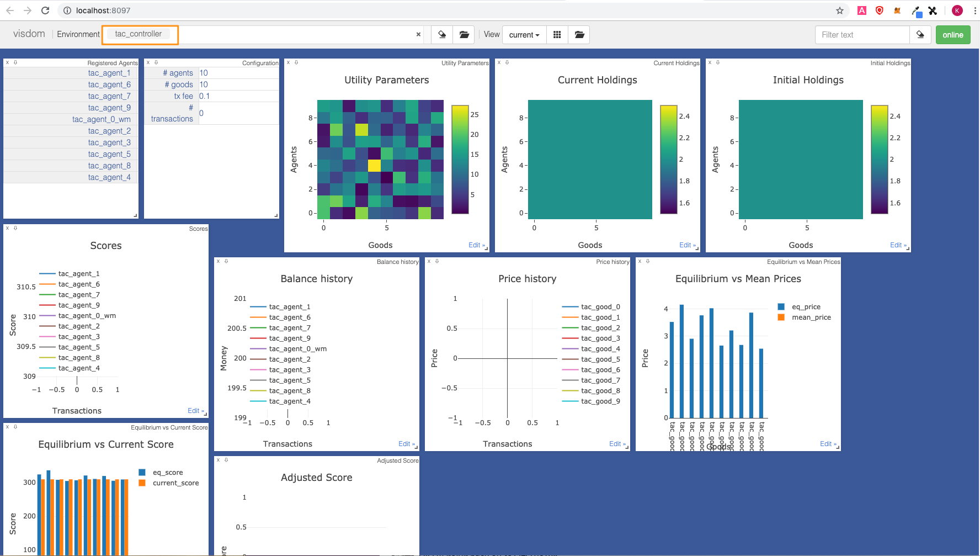Screen dimensions: 980x556
Task: Download the Utility Parameters plot
Action: [296, 62]
